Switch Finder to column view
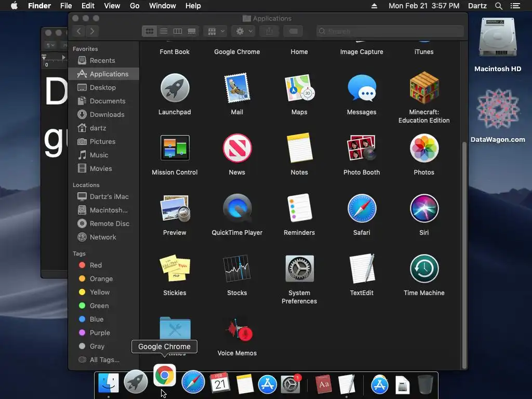This screenshot has width=532, height=399. coord(178,31)
